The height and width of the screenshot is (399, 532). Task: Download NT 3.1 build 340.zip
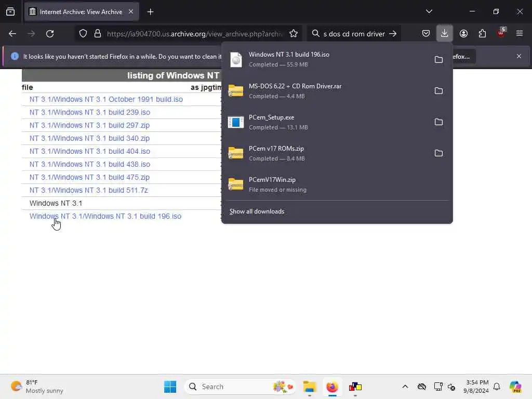[x=89, y=138]
